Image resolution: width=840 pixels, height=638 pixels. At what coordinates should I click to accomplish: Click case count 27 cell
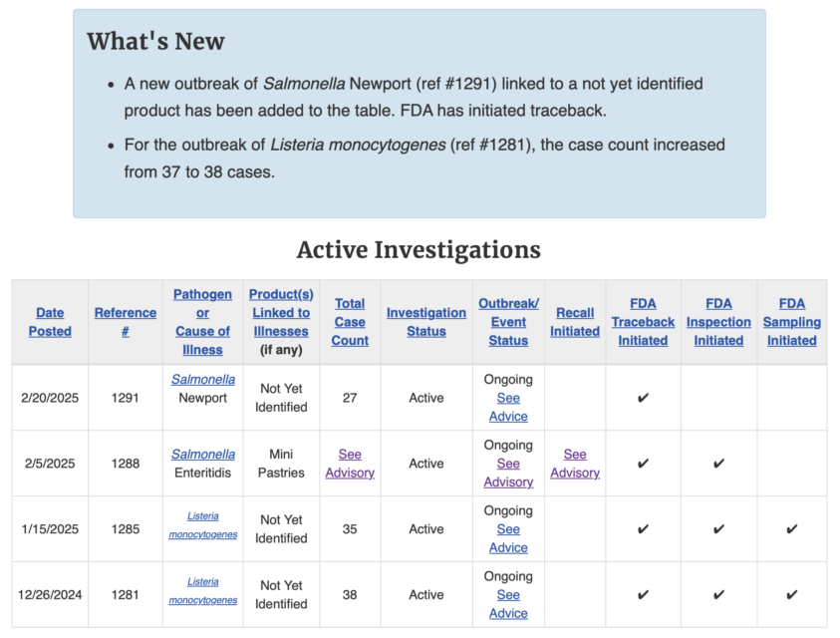[350, 398]
